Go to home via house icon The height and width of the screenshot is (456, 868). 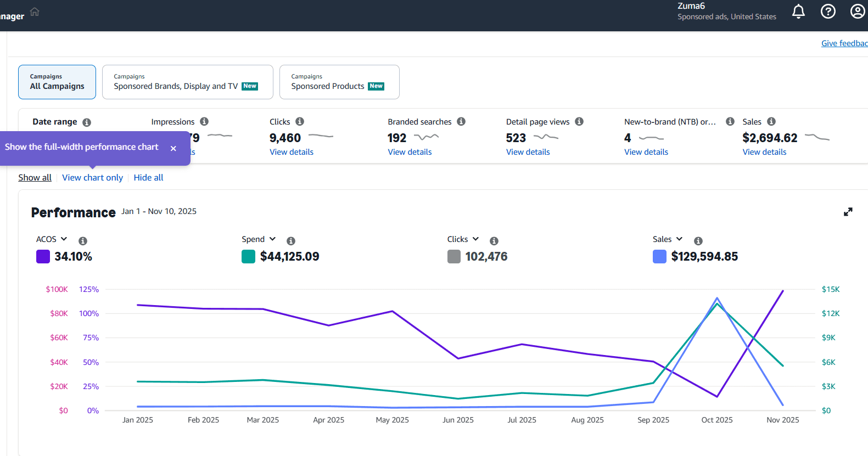(35, 12)
